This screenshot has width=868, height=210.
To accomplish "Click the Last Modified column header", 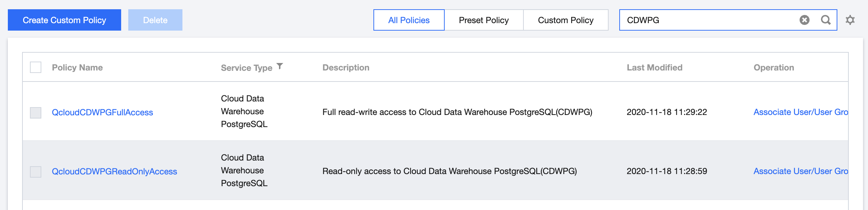I will [x=655, y=68].
